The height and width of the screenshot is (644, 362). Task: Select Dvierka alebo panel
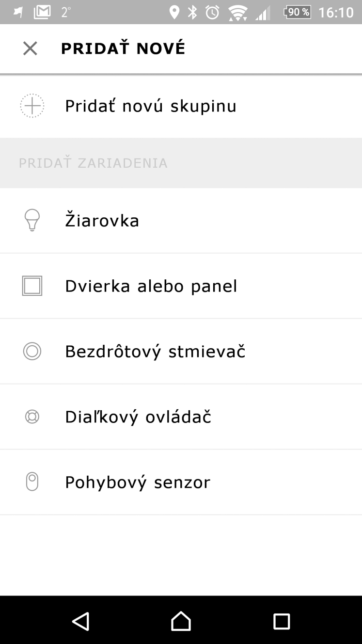coord(181,286)
